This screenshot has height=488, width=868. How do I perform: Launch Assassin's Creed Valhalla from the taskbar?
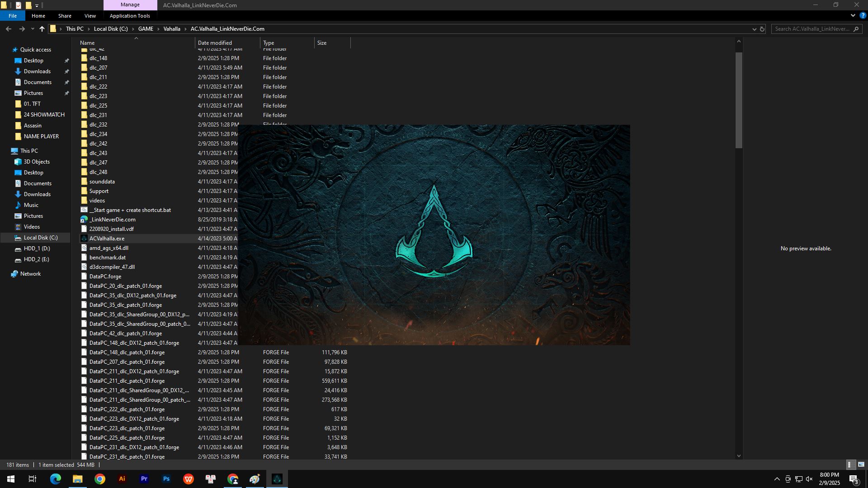click(277, 479)
